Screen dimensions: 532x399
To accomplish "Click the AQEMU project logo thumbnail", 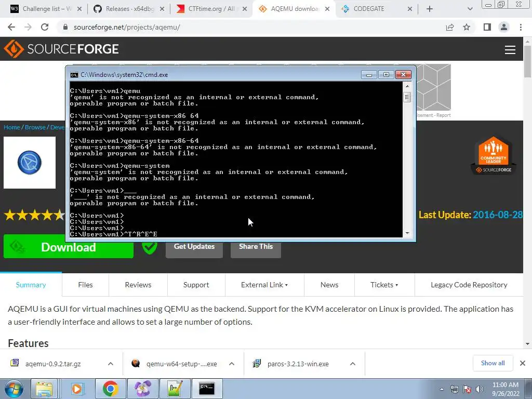I will [x=30, y=163].
